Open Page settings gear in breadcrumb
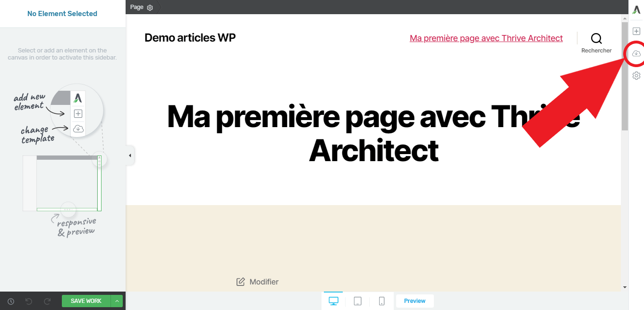Image resolution: width=644 pixels, height=310 pixels. tap(150, 8)
